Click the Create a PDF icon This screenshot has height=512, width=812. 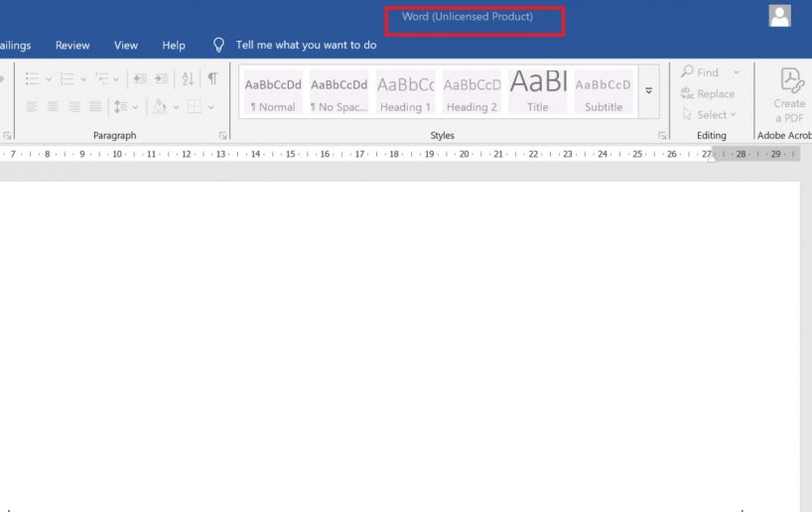(x=791, y=95)
